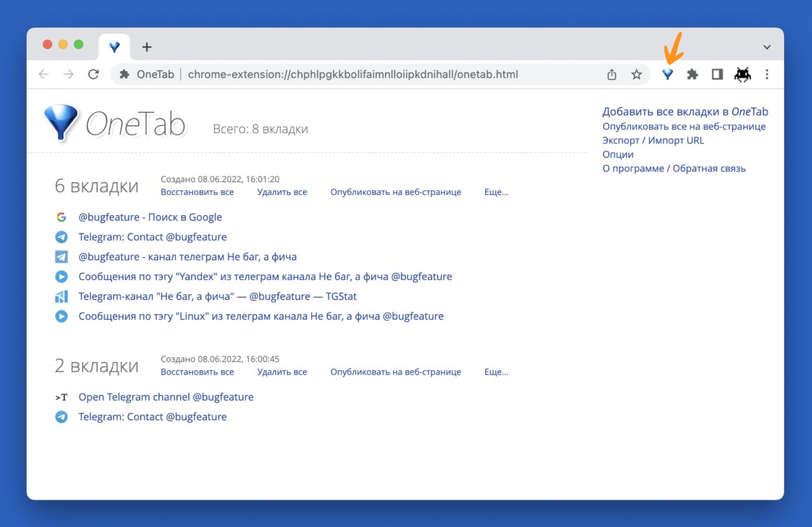The image size is (812, 527).
Task: Click 'Удалить все' for the 6 вкладки group
Action: [282, 192]
